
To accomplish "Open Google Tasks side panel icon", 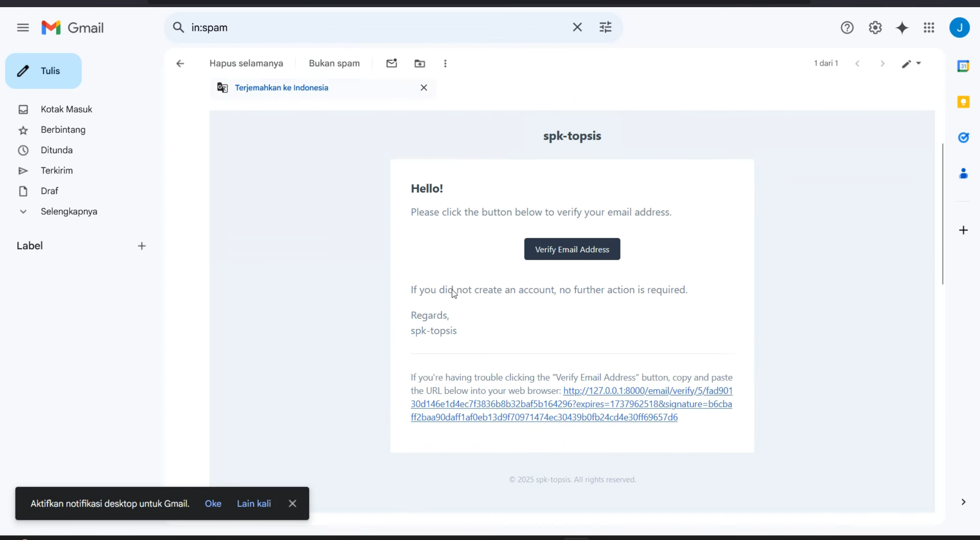I will [x=963, y=137].
